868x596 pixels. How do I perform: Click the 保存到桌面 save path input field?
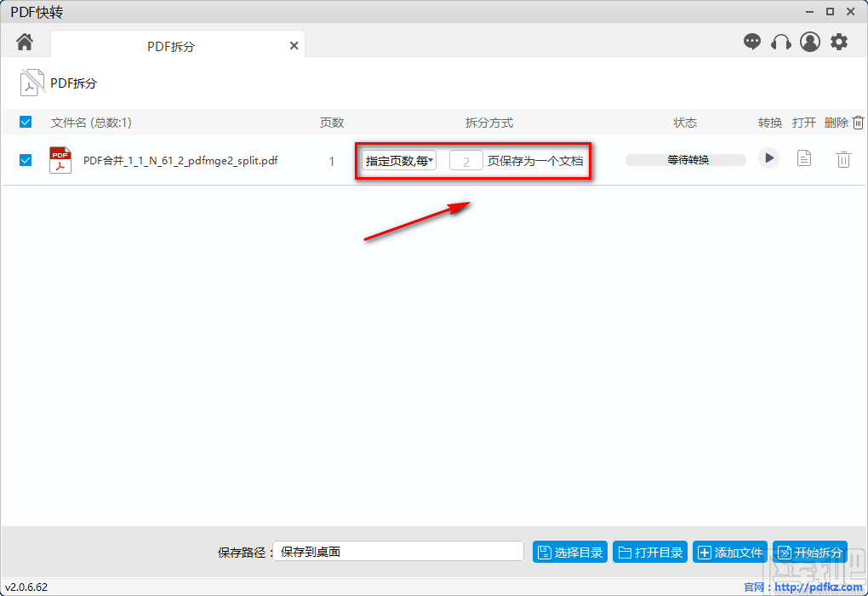(398, 551)
